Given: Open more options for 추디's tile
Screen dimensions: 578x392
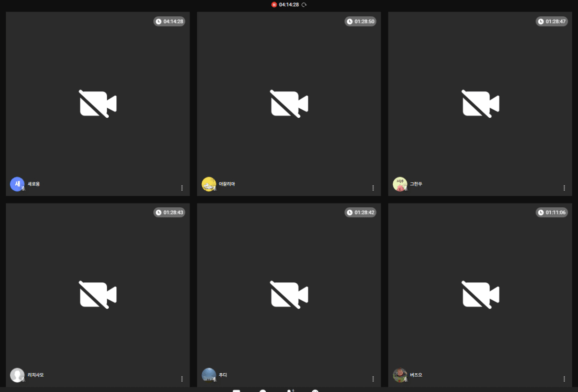Looking at the screenshot, I should pos(373,379).
